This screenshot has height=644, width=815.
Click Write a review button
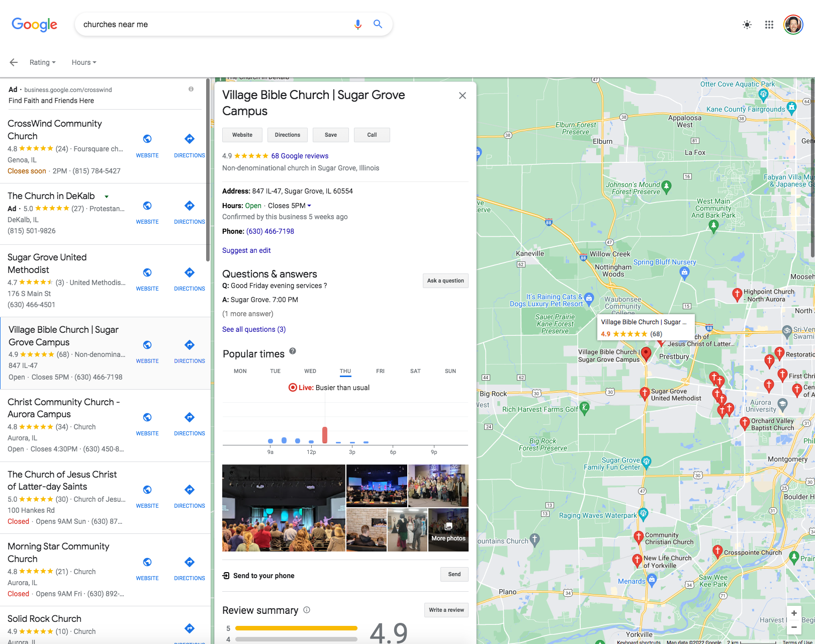pos(446,610)
